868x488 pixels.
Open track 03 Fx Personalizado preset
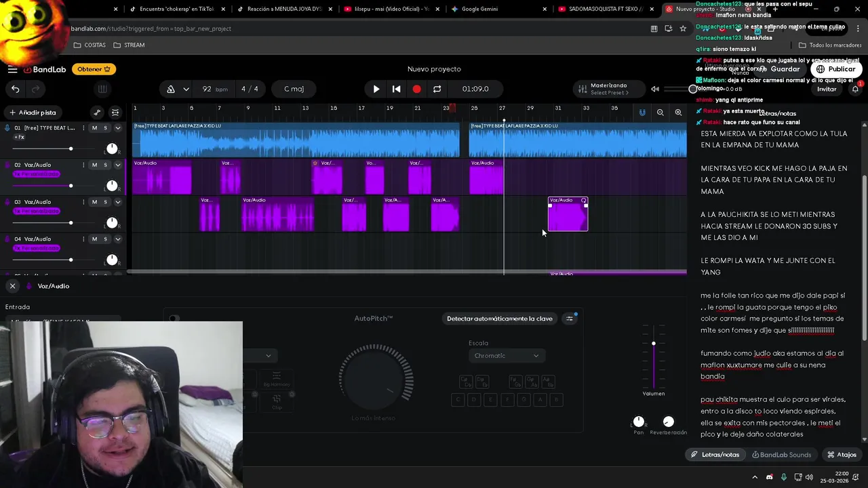point(36,211)
